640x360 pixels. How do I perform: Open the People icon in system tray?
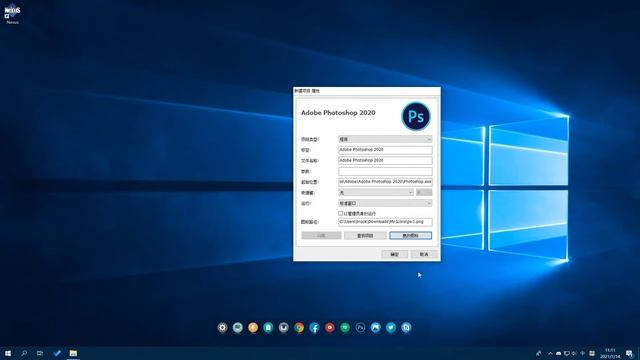538,353
